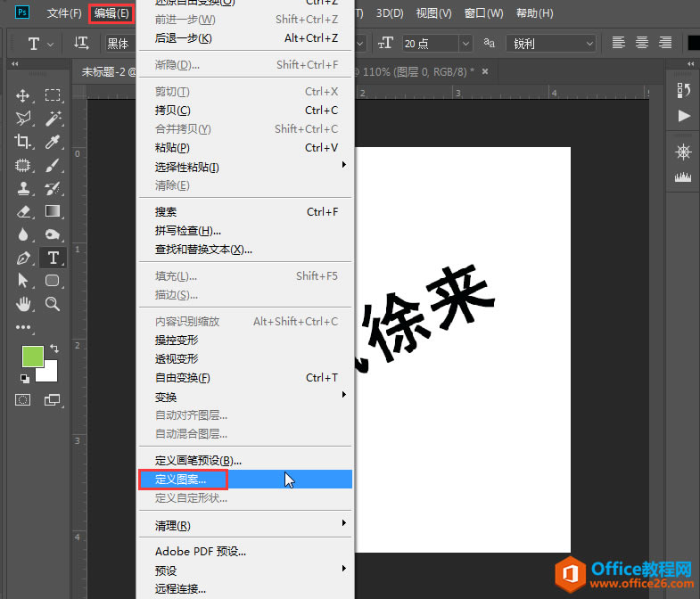
Task: Toggle Quick Mask mode
Action: pyautogui.click(x=23, y=400)
